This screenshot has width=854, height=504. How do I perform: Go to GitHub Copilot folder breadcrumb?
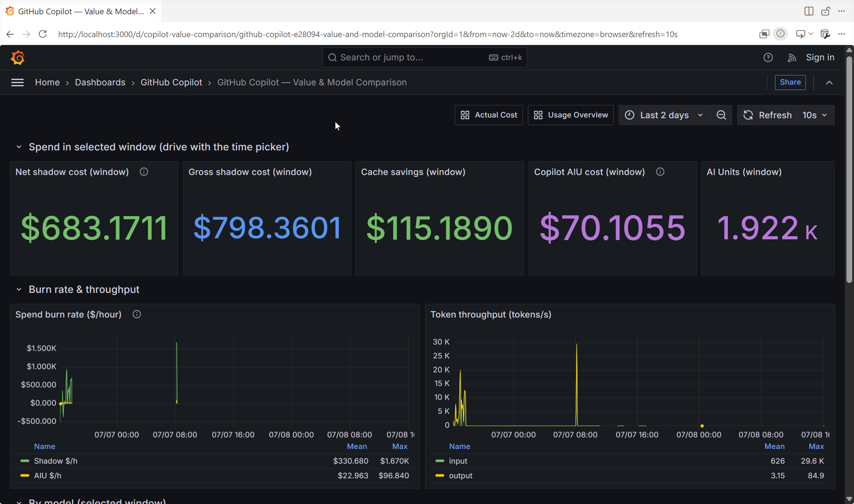coord(171,83)
